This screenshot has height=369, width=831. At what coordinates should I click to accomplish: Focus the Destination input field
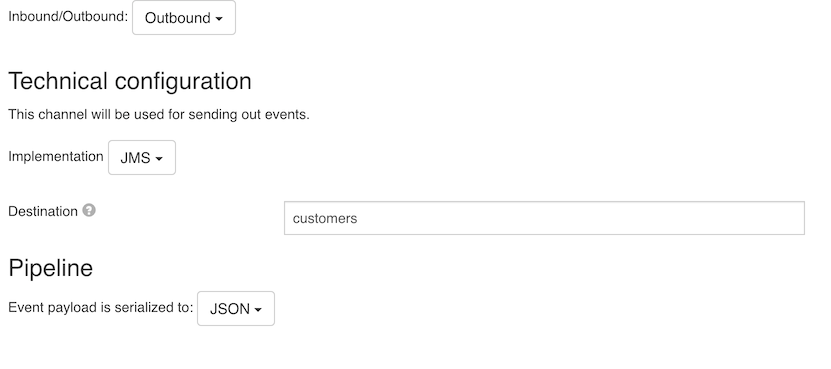544,218
